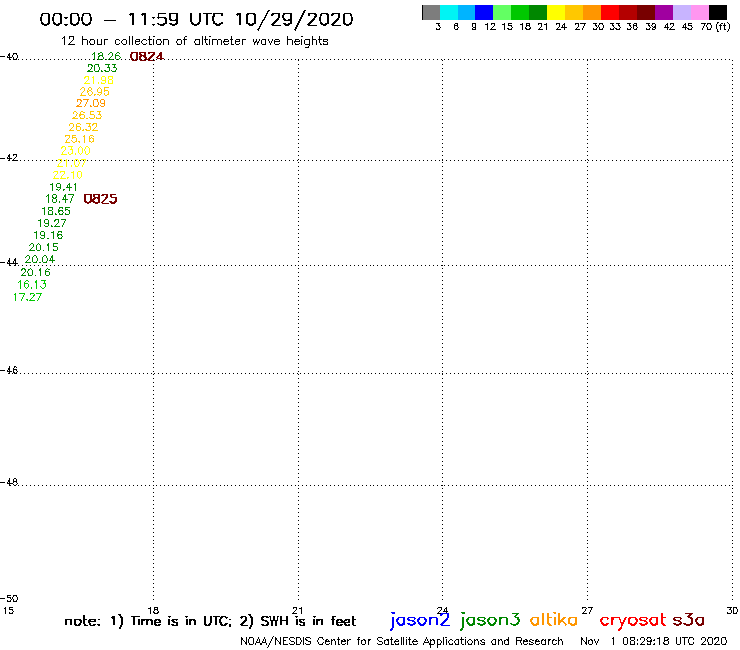
Task: Click the gray swatch in the color scale
Action: pos(431,12)
